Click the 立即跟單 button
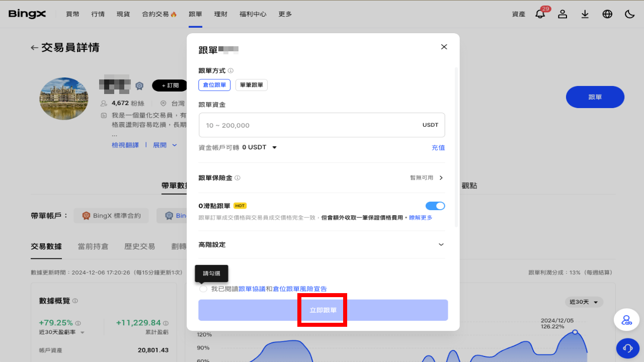 tap(322, 310)
